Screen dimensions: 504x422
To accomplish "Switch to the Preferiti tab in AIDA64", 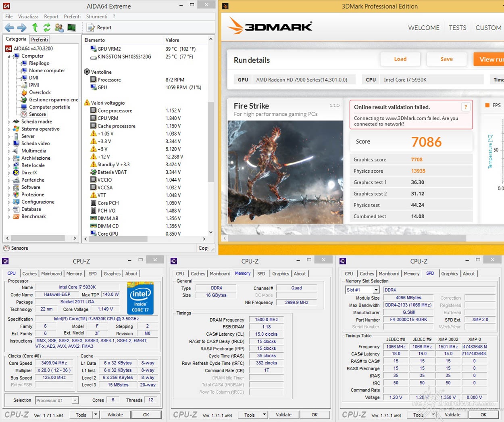I will (x=40, y=40).
